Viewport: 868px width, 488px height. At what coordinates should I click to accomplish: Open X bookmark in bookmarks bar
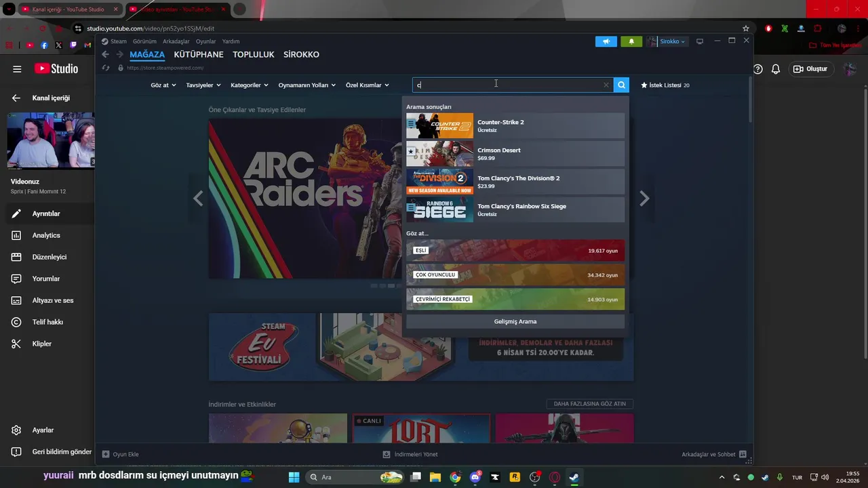point(58,45)
